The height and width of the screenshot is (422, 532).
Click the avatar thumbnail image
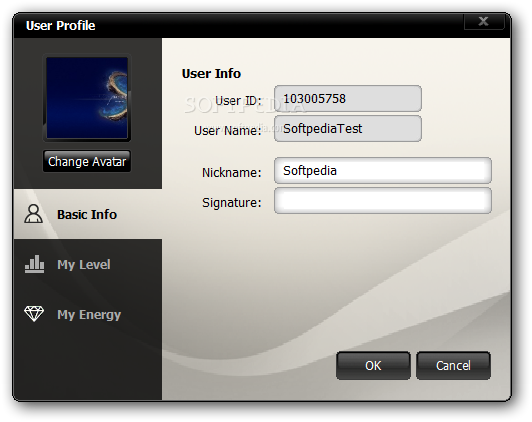87,98
